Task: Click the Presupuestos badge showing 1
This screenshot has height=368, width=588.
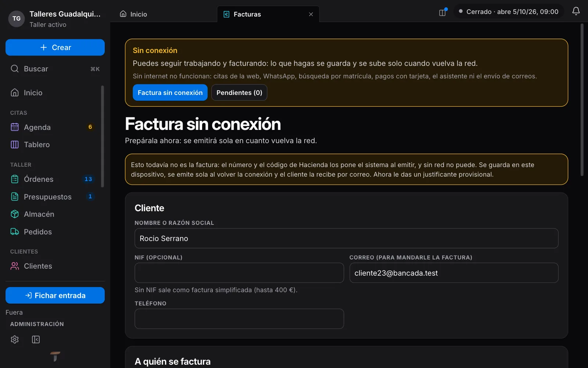Action: click(90, 197)
